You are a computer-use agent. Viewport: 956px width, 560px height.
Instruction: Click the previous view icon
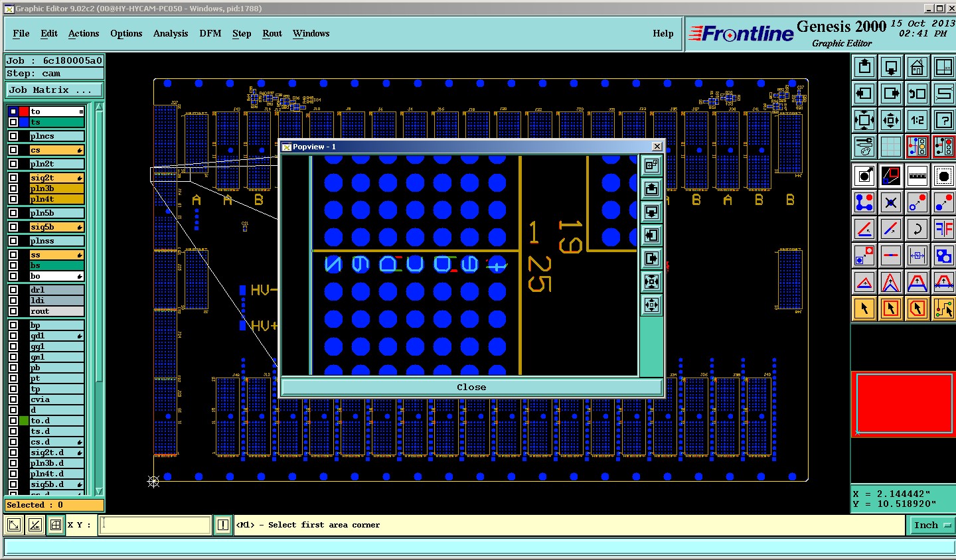pos(917,94)
